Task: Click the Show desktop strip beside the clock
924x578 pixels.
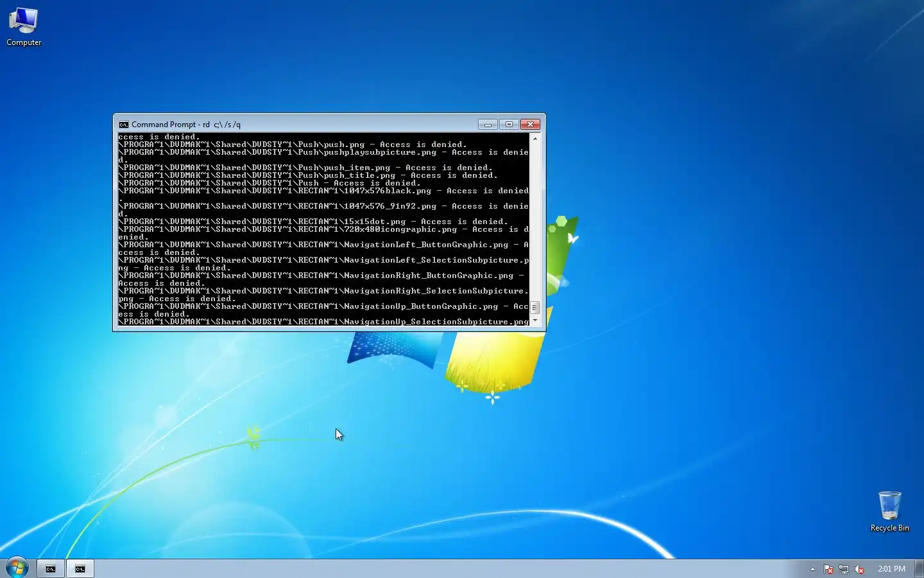Action: [x=919, y=568]
